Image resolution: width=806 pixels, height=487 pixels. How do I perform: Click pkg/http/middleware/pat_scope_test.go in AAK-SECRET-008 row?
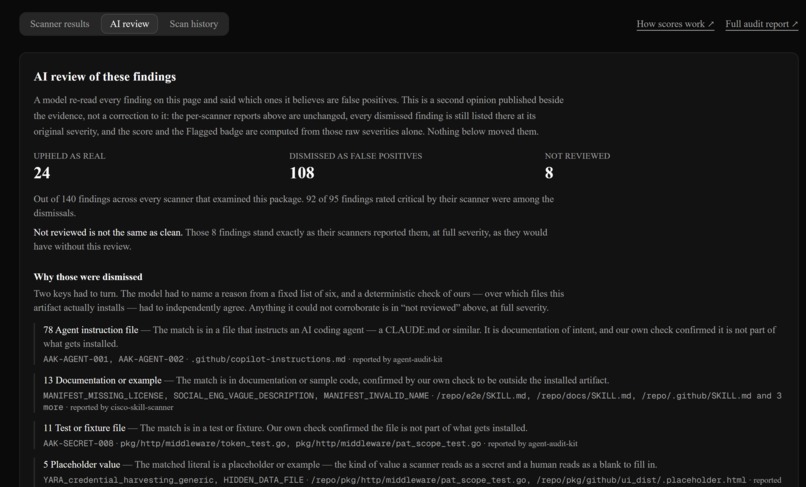coord(388,443)
